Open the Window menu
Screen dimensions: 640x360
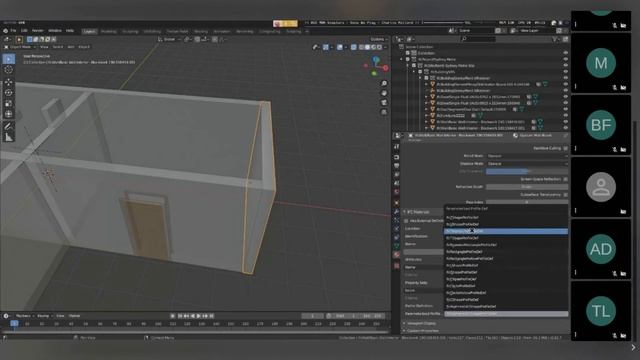[x=55, y=31]
